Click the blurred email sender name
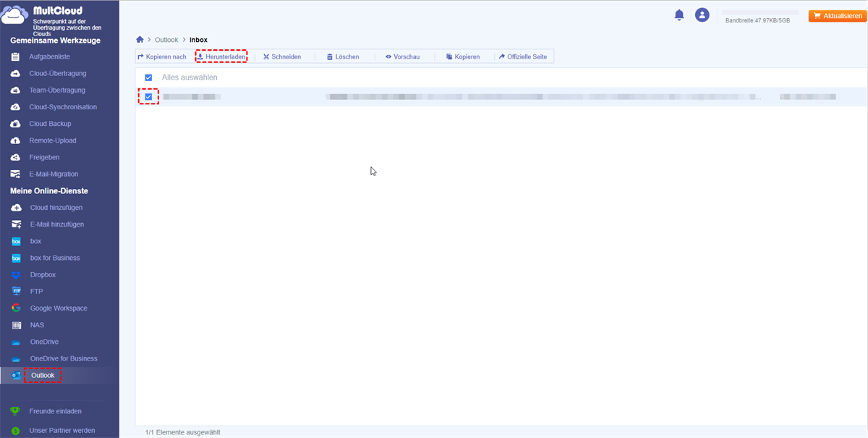This screenshot has width=868, height=438. point(191,96)
